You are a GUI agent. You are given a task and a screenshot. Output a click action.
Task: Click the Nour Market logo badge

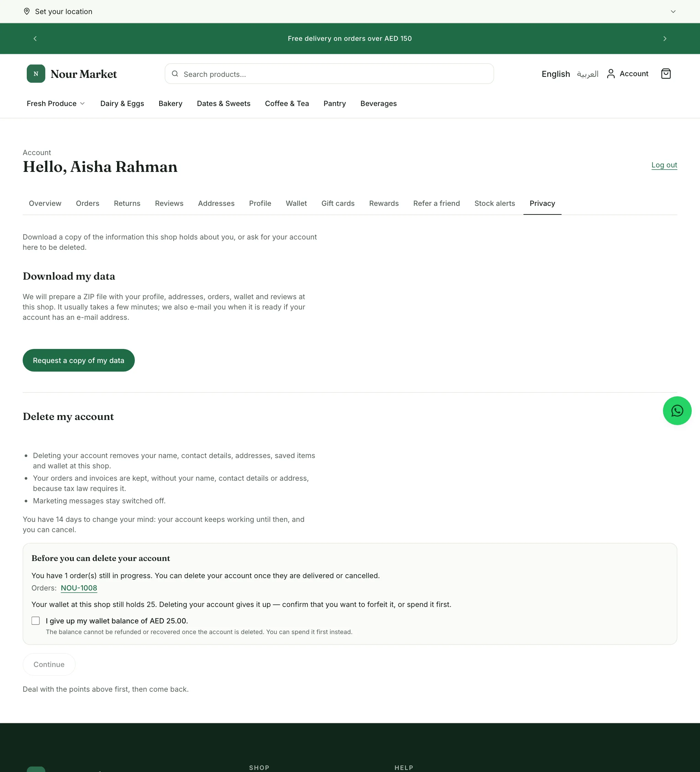coord(36,73)
